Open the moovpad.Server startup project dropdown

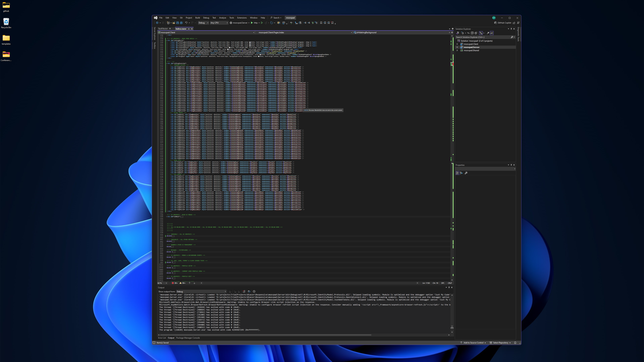click(239, 23)
